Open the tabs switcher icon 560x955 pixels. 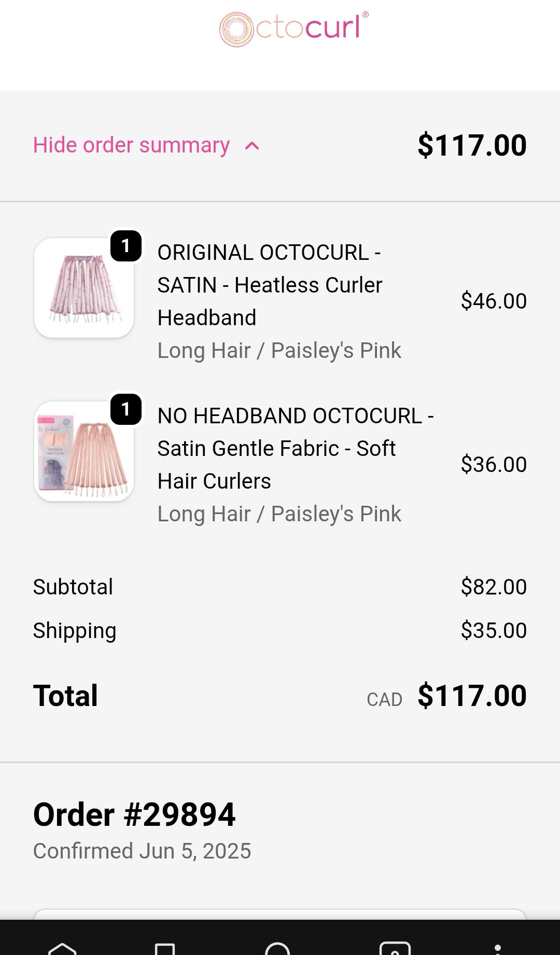tap(395, 949)
